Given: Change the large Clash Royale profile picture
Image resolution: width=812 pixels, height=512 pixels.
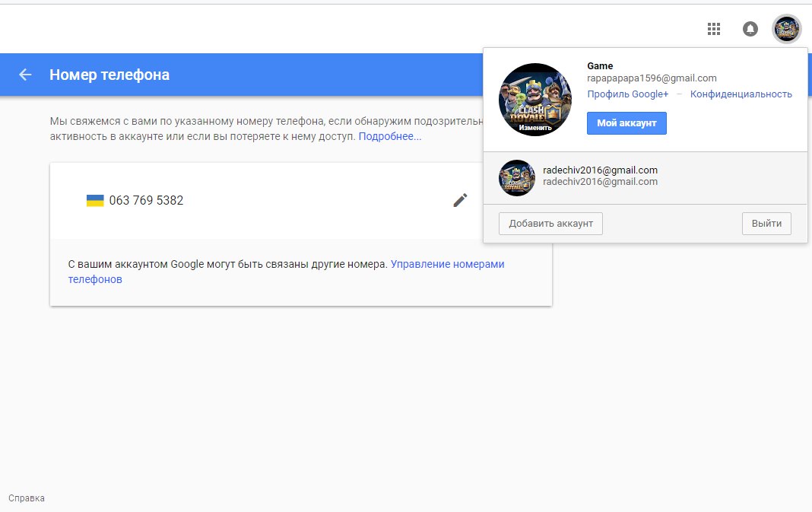Looking at the screenshot, I should 534,100.
